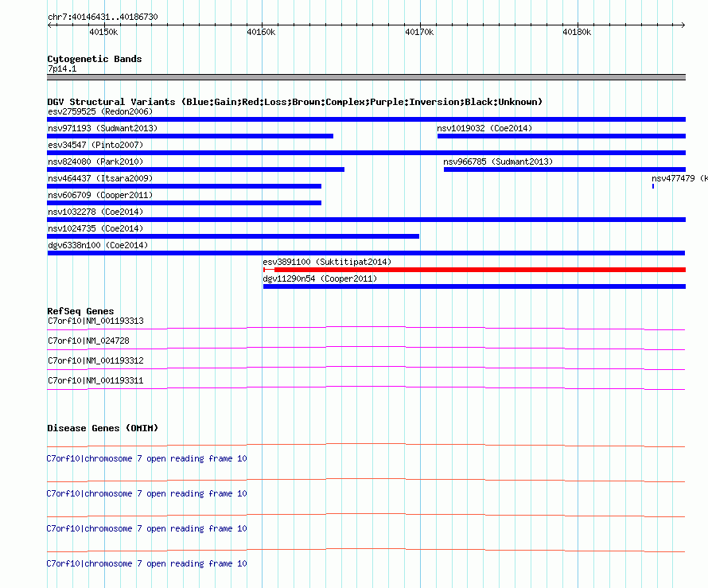Click the esv2759525 (Redon2006) variant bar

[x=366, y=119]
